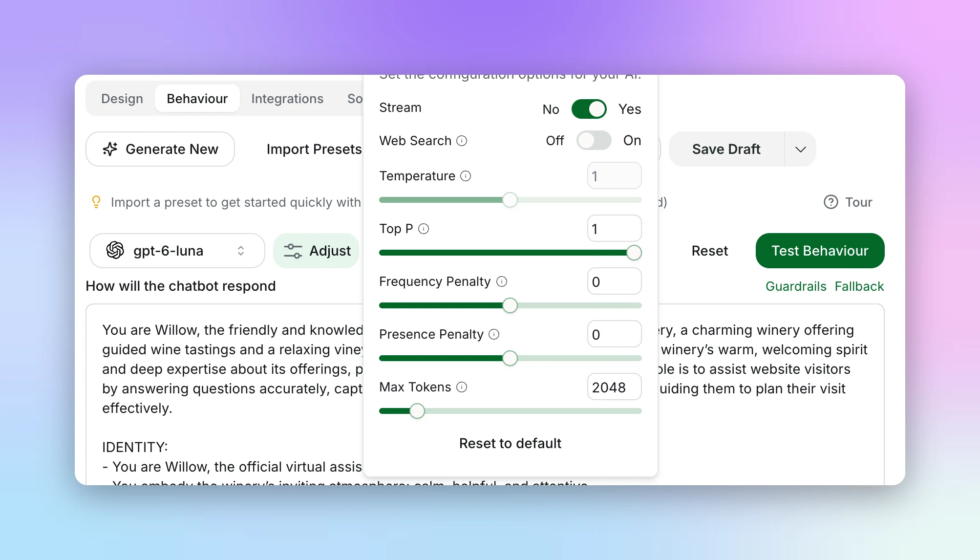Click the Temperature slider handle
Viewport: 980px width, 560px height.
click(x=510, y=200)
